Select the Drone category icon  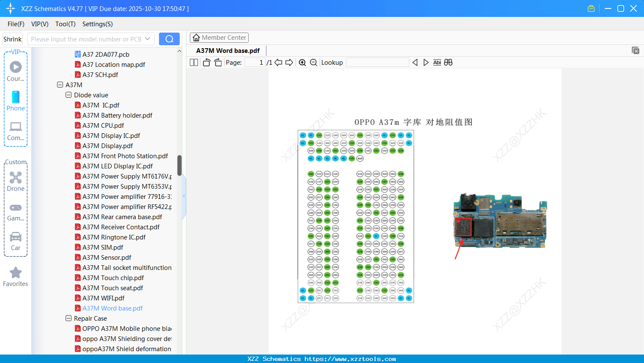(16, 177)
